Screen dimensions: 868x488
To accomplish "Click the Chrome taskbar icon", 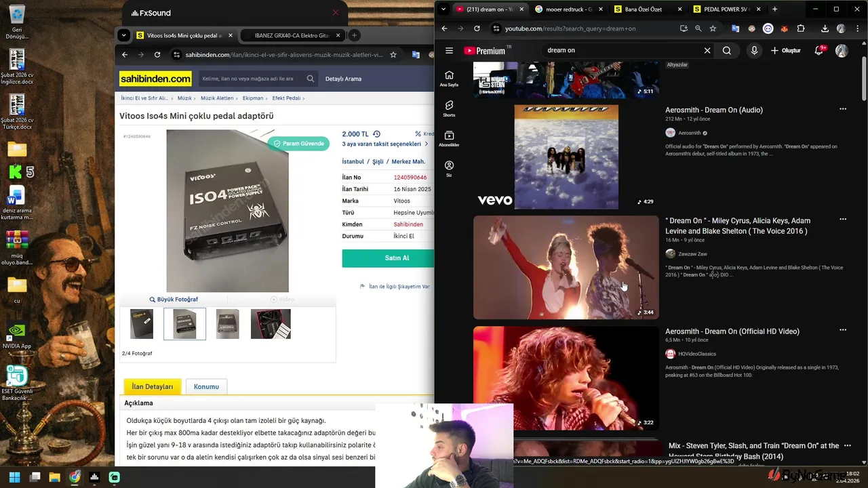I will (74, 477).
